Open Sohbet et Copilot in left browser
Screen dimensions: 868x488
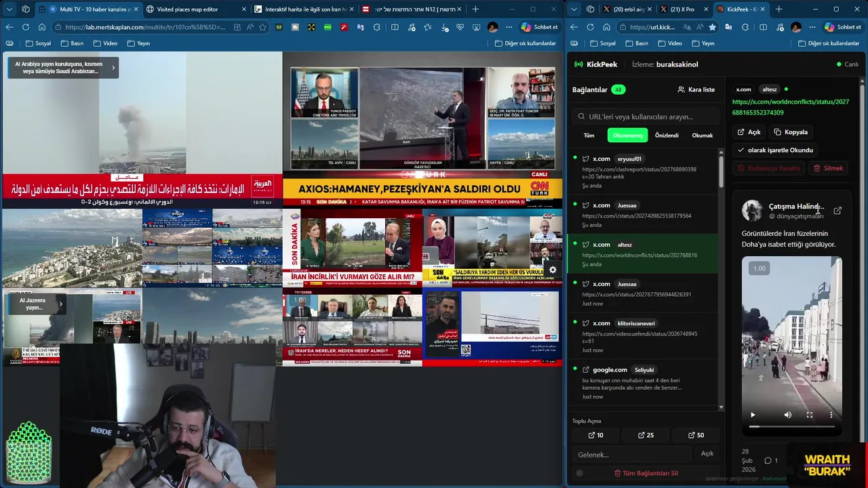[540, 27]
